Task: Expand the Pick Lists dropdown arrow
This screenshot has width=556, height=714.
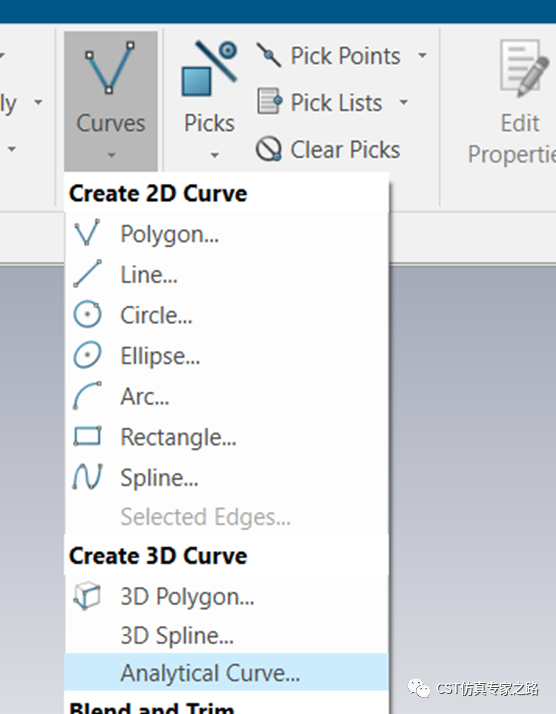Action: 403,102
